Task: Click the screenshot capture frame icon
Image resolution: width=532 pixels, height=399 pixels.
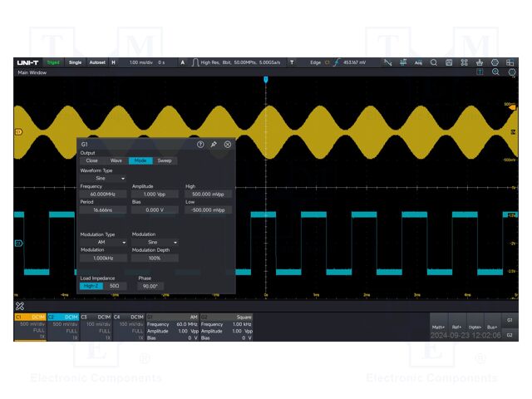Action: (x=464, y=62)
